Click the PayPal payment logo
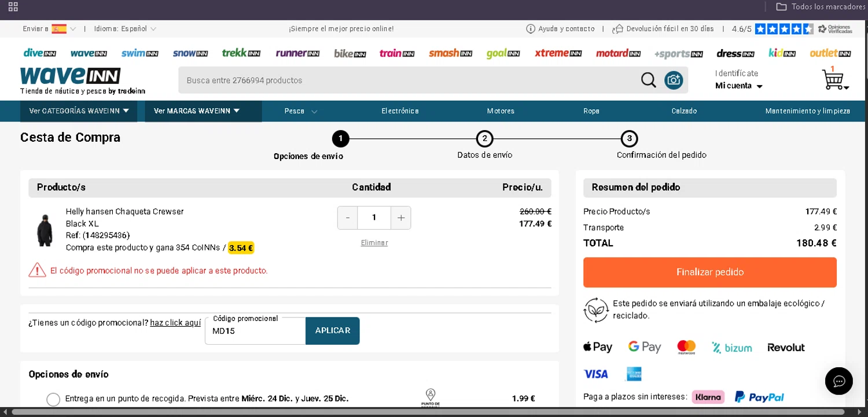 pyautogui.click(x=759, y=397)
